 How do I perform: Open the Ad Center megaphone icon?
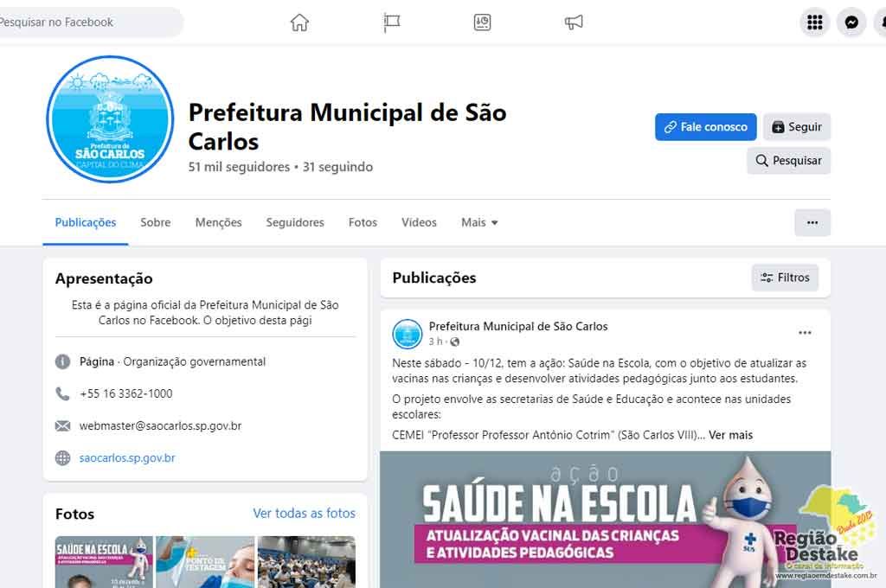pyautogui.click(x=574, y=23)
